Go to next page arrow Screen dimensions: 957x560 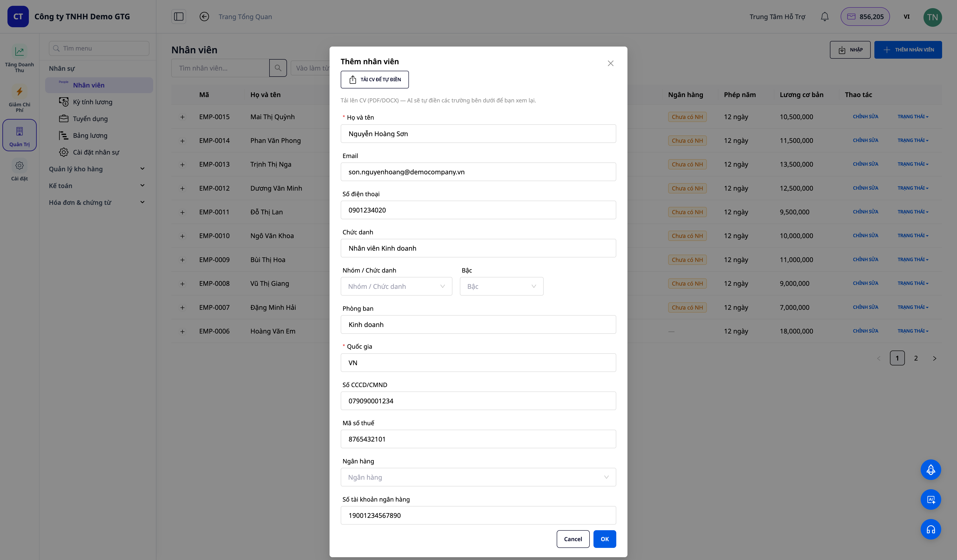point(935,358)
